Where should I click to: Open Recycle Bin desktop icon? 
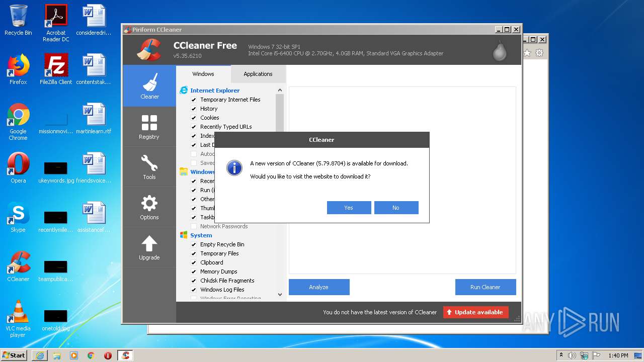[18, 20]
